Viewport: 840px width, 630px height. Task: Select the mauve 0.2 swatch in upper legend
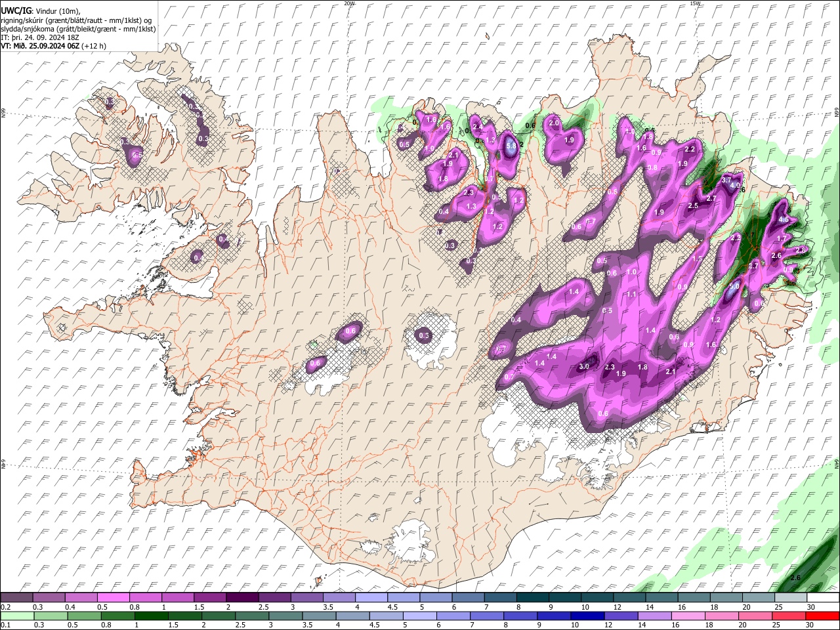tap(16, 598)
